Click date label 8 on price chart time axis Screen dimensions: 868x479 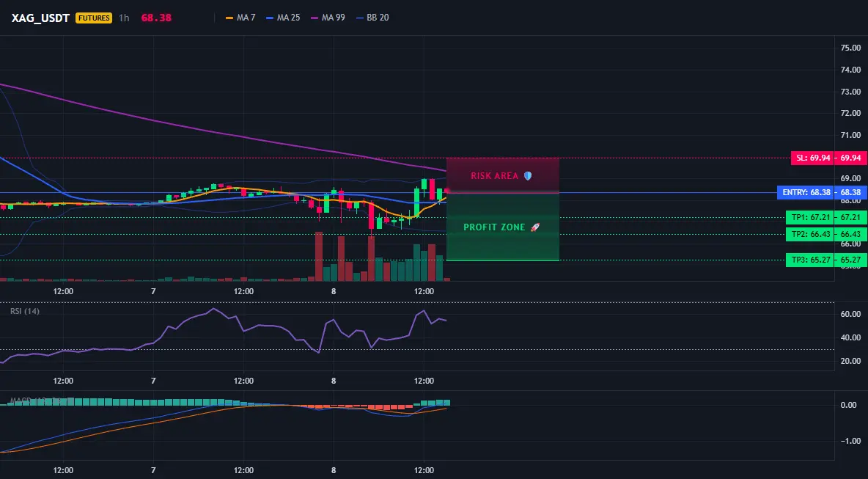pos(334,291)
